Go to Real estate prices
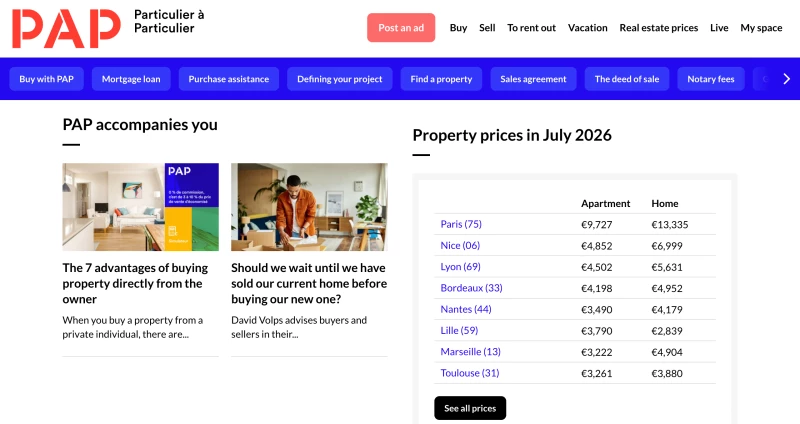 (659, 28)
